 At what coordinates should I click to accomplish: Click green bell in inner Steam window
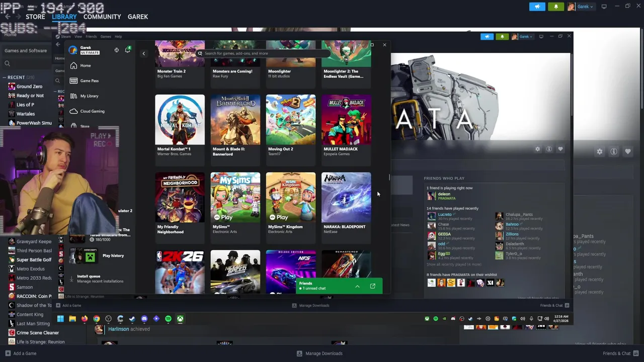(x=502, y=37)
